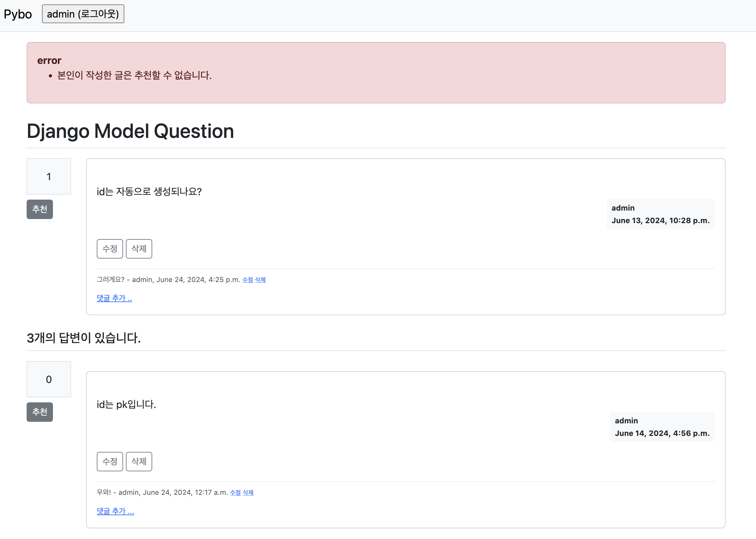Click 수정 button for the first answer
Screen dimensions: 756x539
click(x=110, y=461)
